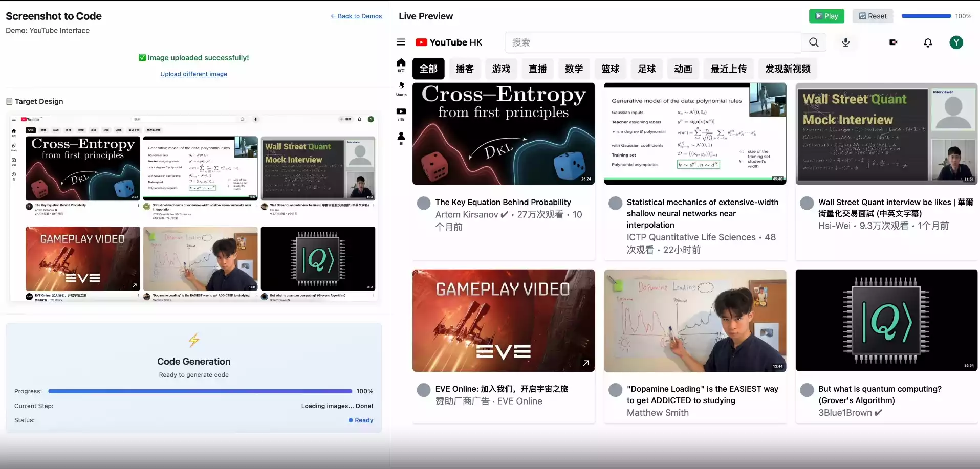Open the Dopamine Loading video thumbnail
The image size is (980, 469).
pos(695,321)
